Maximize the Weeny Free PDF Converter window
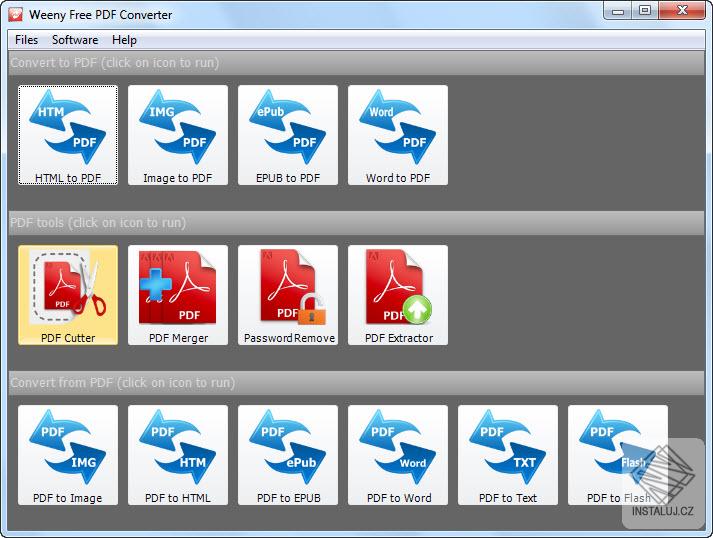 pyautogui.click(x=645, y=11)
